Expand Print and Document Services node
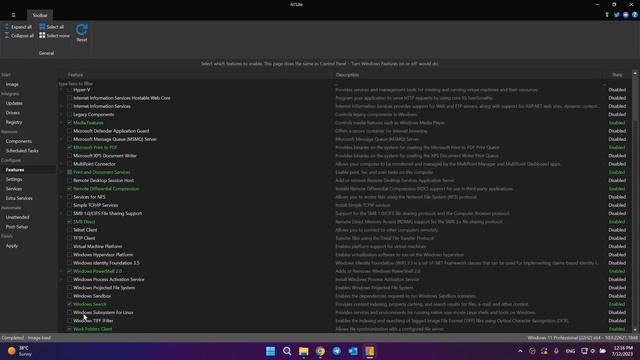This screenshot has width=640, height=360. tap(62, 172)
